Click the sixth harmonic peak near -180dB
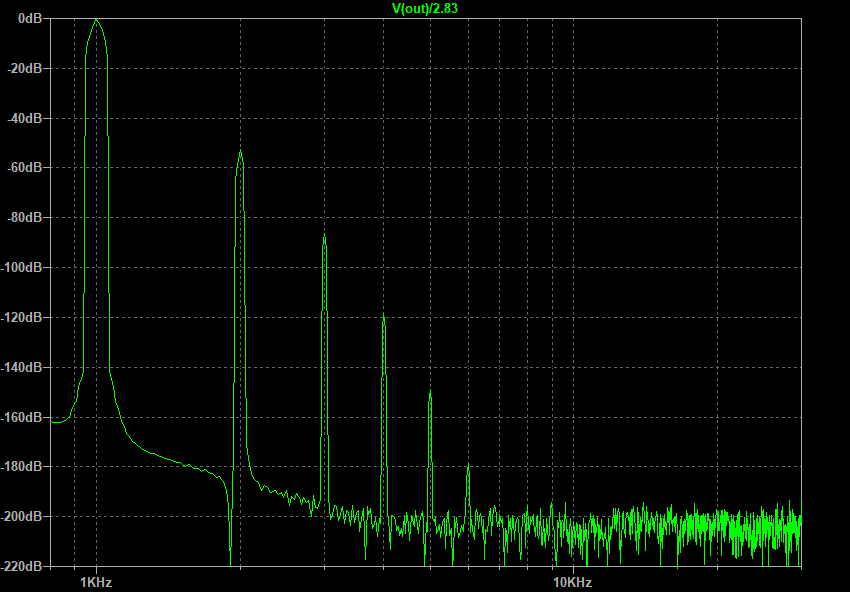Viewport: 850px width, 592px height. [x=468, y=466]
